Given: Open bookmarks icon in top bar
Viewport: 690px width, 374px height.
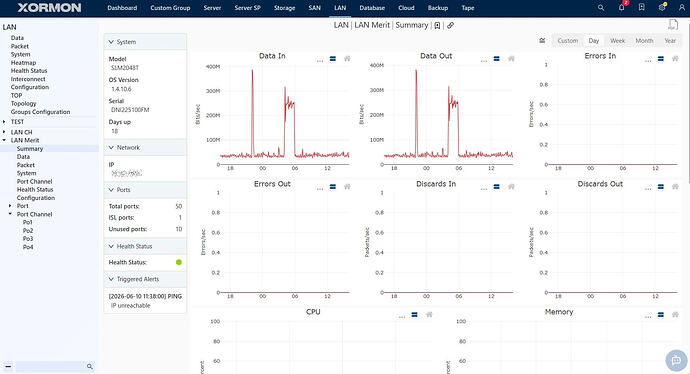Looking at the screenshot, I should 642,7.
